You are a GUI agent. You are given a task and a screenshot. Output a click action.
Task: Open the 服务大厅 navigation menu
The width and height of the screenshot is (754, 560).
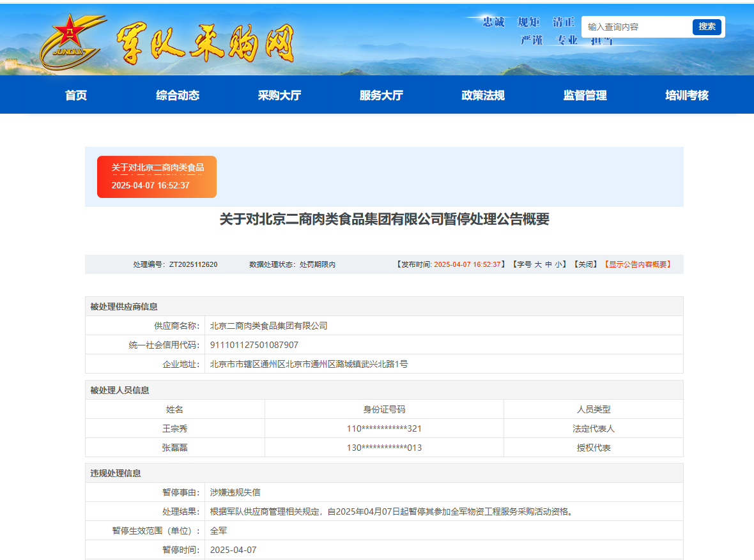tap(381, 95)
